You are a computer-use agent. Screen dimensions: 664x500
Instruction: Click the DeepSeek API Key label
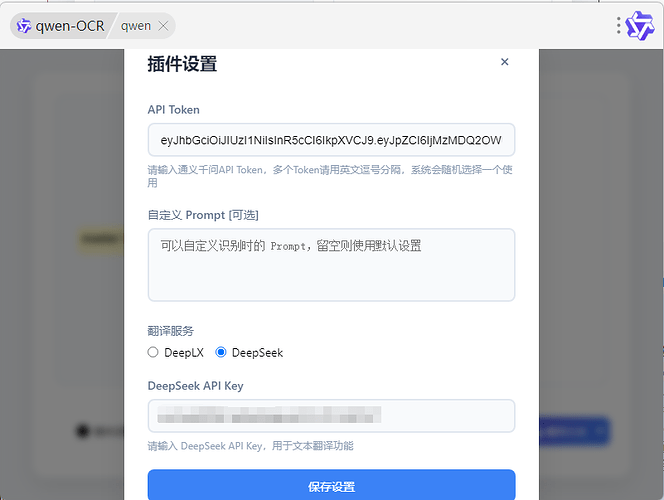tap(196, 386)
